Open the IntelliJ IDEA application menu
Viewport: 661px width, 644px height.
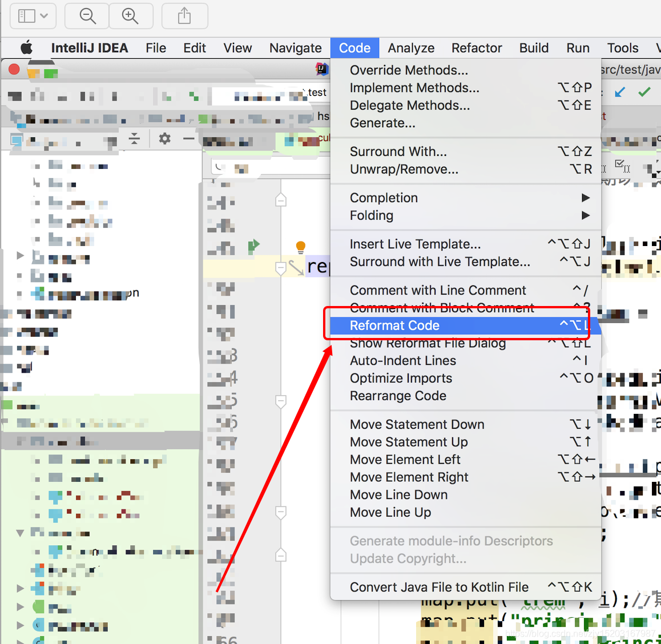click(x=90, y=47)
